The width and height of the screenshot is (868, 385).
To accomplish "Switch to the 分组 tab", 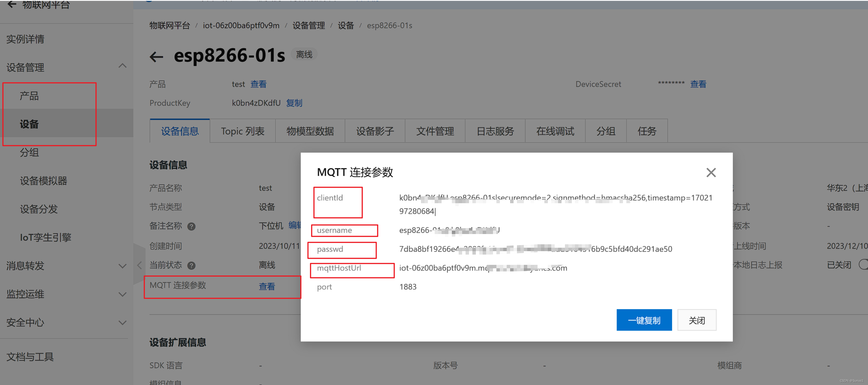I will [x=606, y=131].
